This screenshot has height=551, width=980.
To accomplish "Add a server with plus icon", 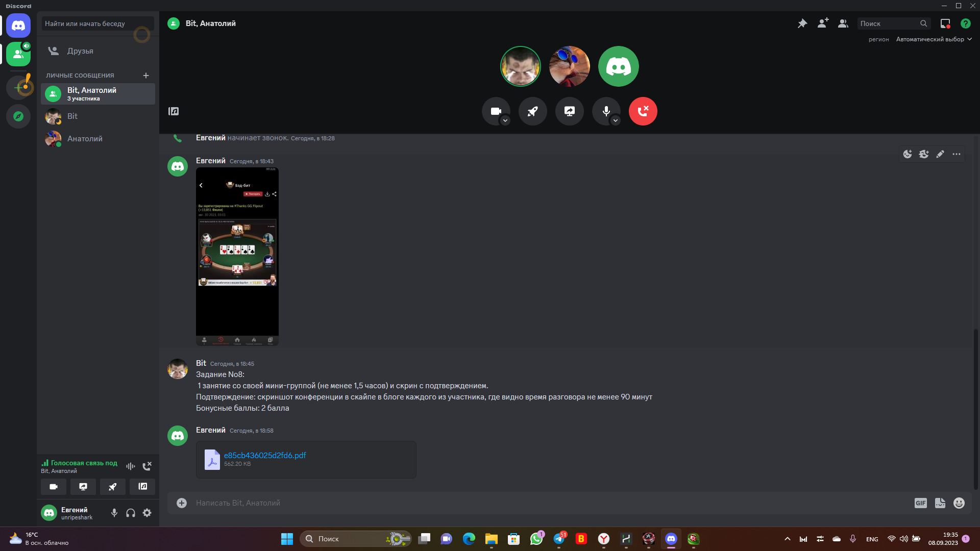I will point(18,88).
